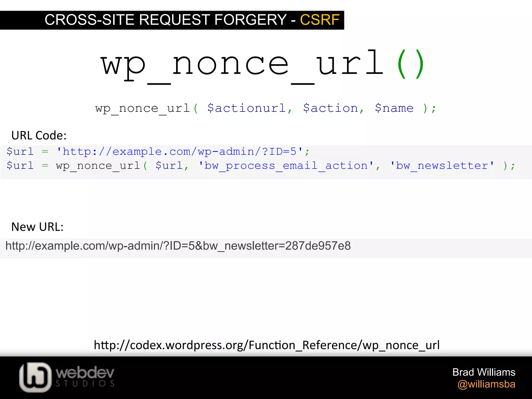Click the WebDev Studios logo icon
Screen dimensions: 532x399
(x=35, y=377)
